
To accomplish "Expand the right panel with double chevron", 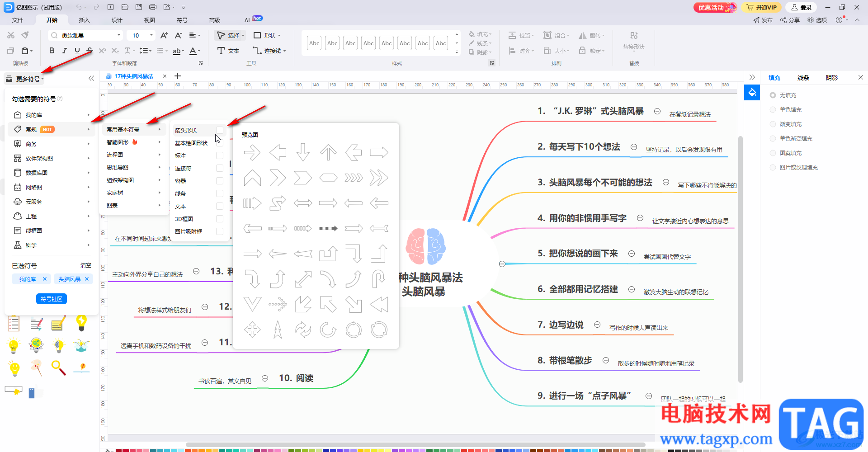I will 752,78.
